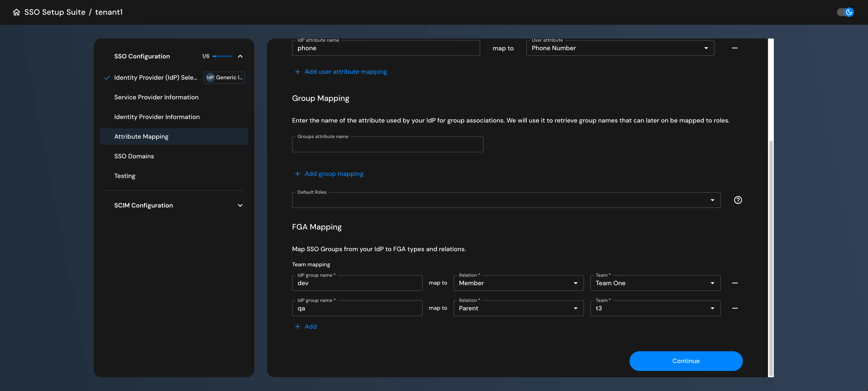Edit the dev IdP group name field
This screenshot has width=868, height=391.
(x=357, y=283)
